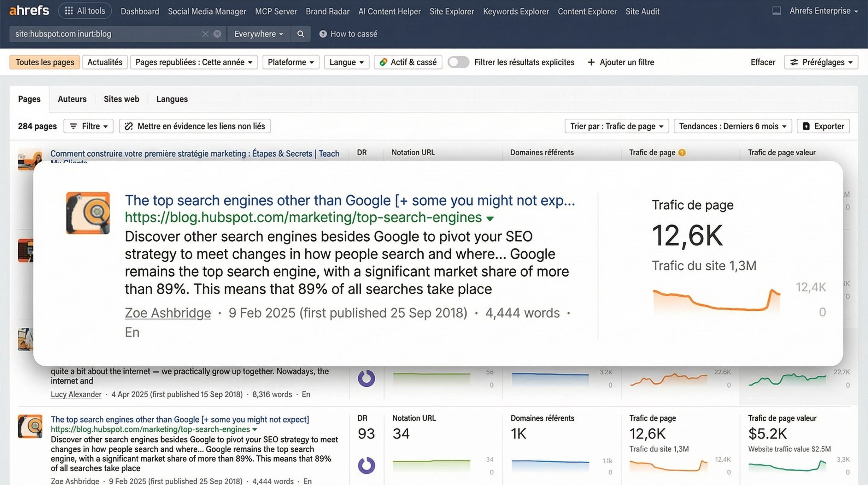Screen dimensions: 868x485
Task: Open the "Trier par : Trafic de page" dropdown
Action: coord(616,126)
